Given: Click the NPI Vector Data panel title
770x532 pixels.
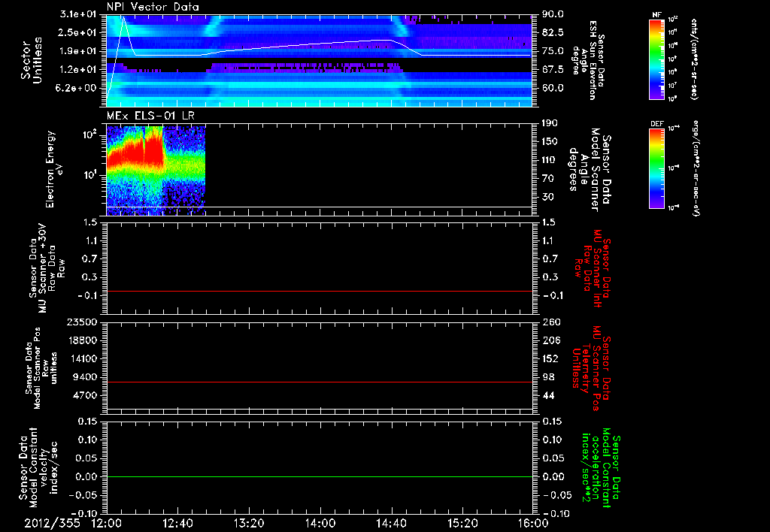Looking at the screenshot, I should 153,7.
